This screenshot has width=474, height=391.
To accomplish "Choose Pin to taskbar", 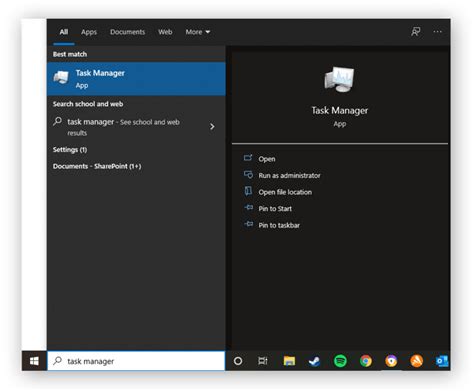I will coord(279,225).
